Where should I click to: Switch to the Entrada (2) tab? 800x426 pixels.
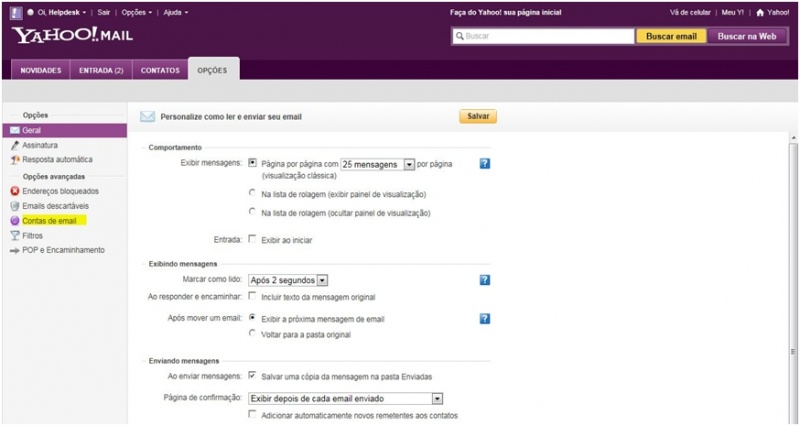click(101, 71)
